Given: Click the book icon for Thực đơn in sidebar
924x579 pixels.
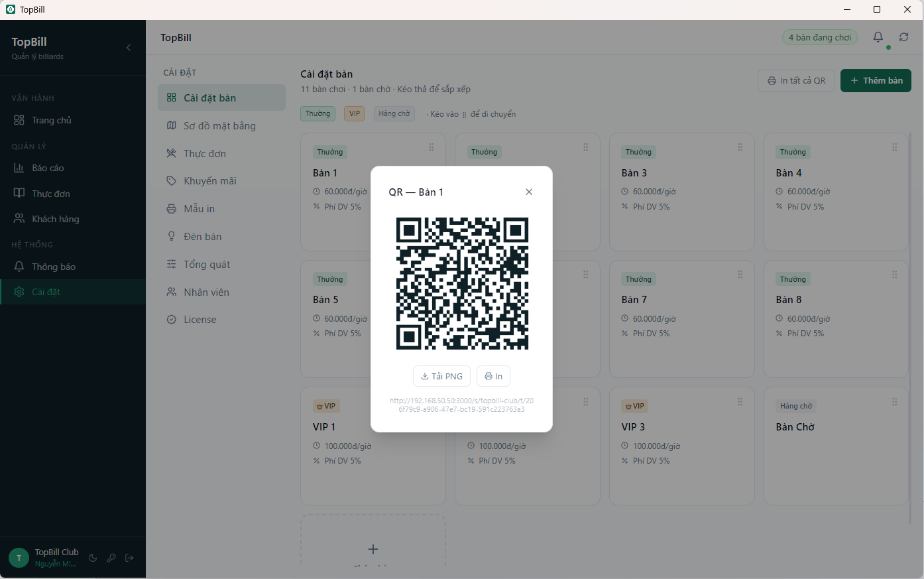Looking at the screenshot, I should tap(19, 194).
